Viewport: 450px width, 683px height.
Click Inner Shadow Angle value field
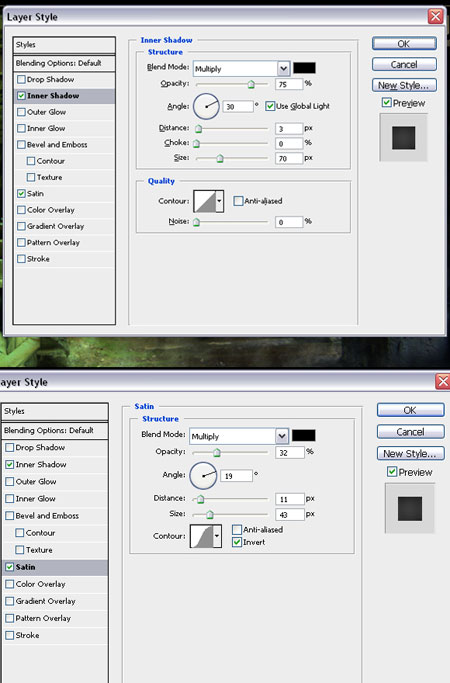pyautogui.click(x=238, y=106)
